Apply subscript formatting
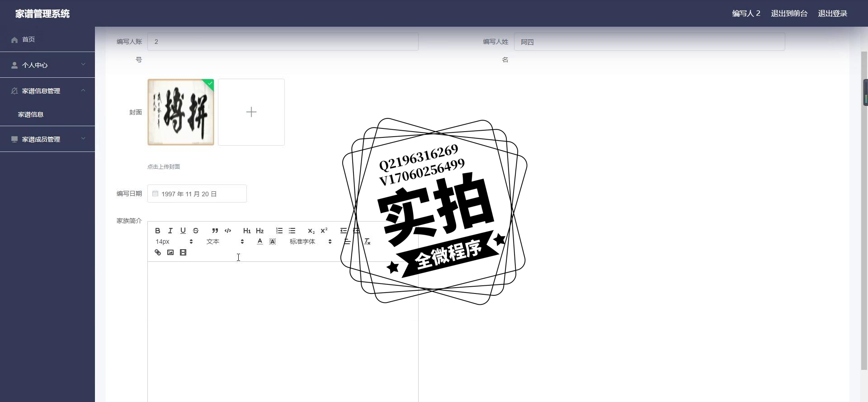 coord(311,231)
